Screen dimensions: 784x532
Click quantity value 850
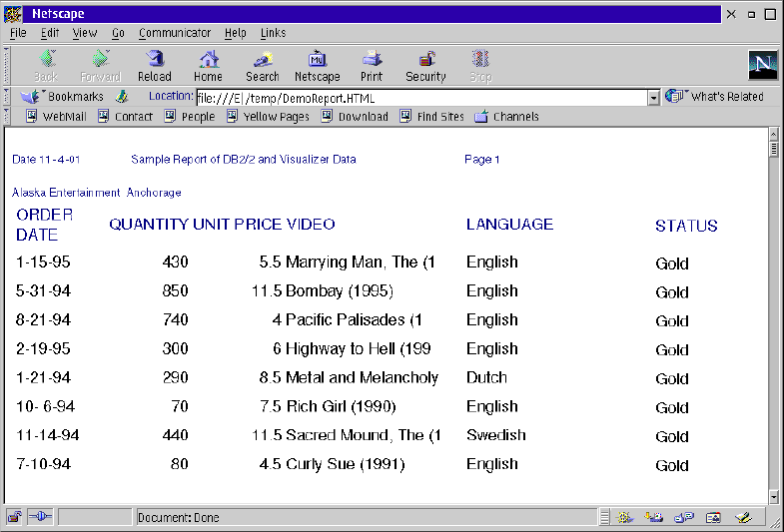(175, 290)
